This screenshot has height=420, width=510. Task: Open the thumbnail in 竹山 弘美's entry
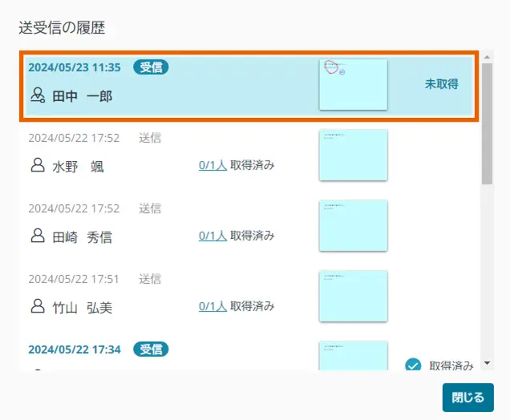point(353,296)
